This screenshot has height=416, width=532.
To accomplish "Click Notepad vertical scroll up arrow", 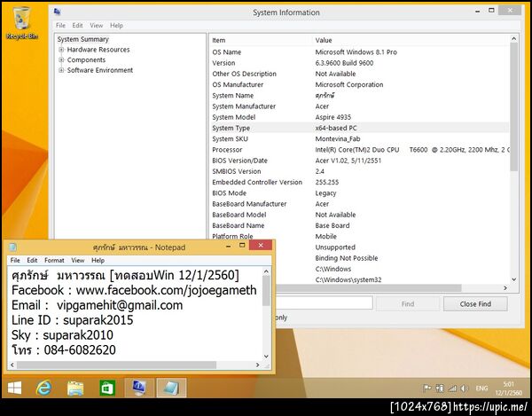I will point(266,271).
